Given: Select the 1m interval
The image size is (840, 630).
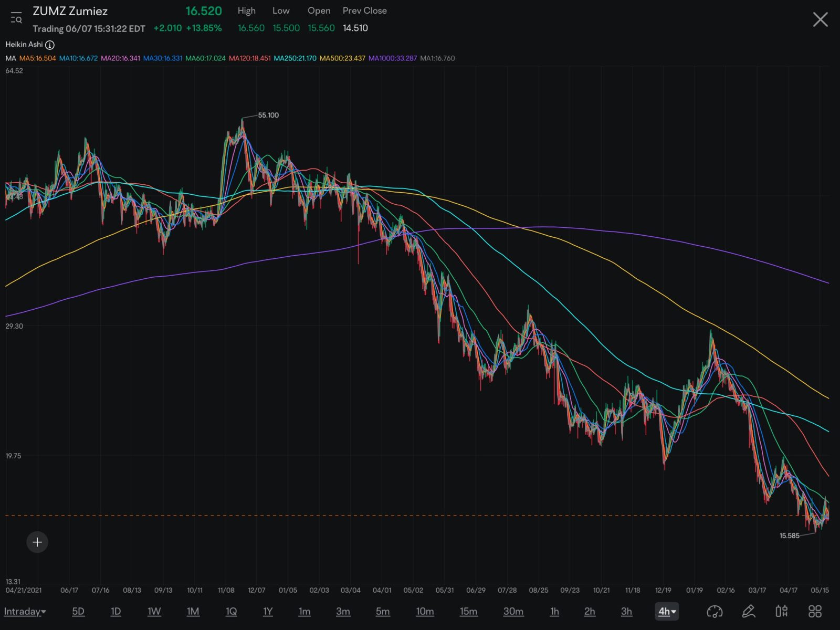Looking at the screenshot, I should click(x=304, y=612).
